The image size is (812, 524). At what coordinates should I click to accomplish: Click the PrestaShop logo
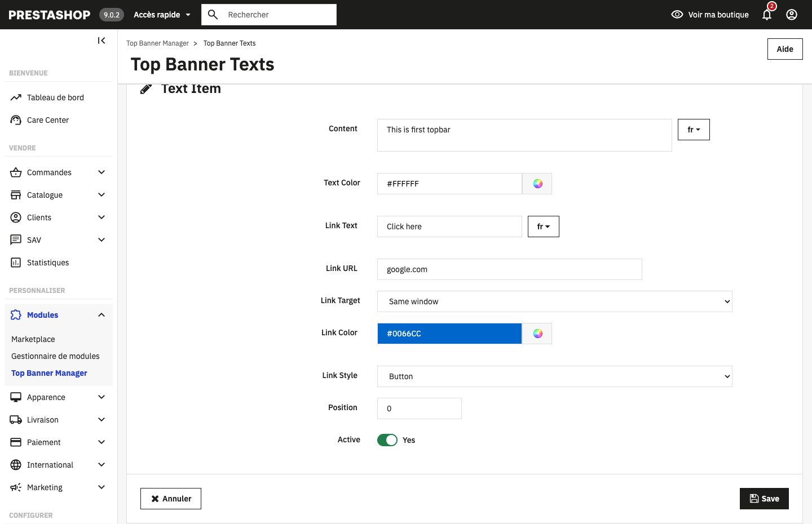[x=50, y=15]
